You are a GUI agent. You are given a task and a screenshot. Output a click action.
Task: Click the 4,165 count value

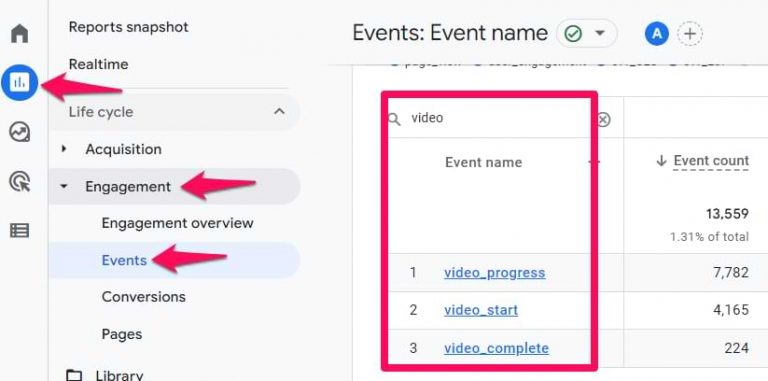[731, 310]
